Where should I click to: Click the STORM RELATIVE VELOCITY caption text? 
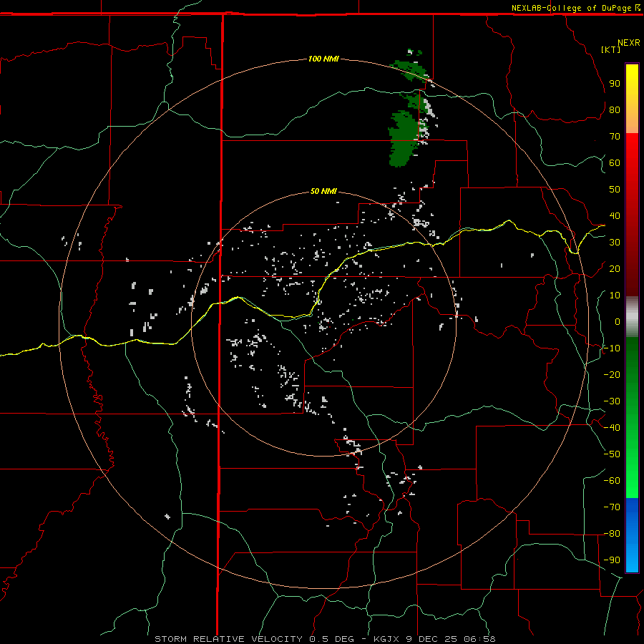tap(230, 639)
